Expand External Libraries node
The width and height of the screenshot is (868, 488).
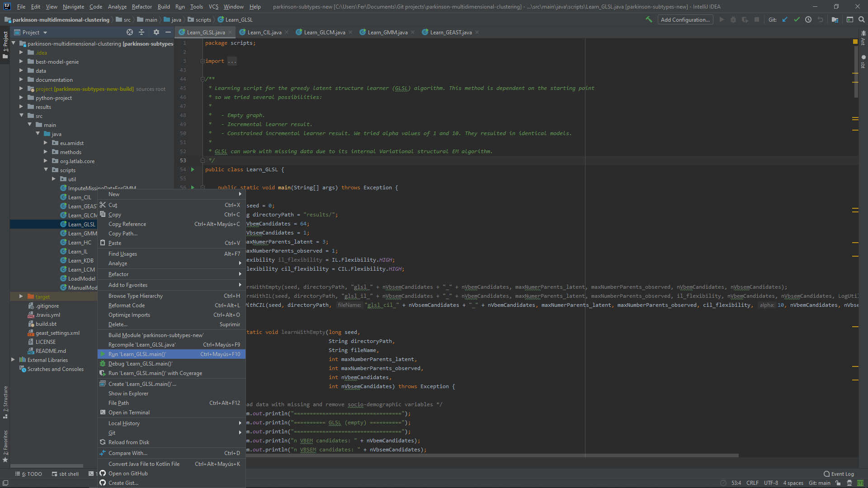(13, 360)
